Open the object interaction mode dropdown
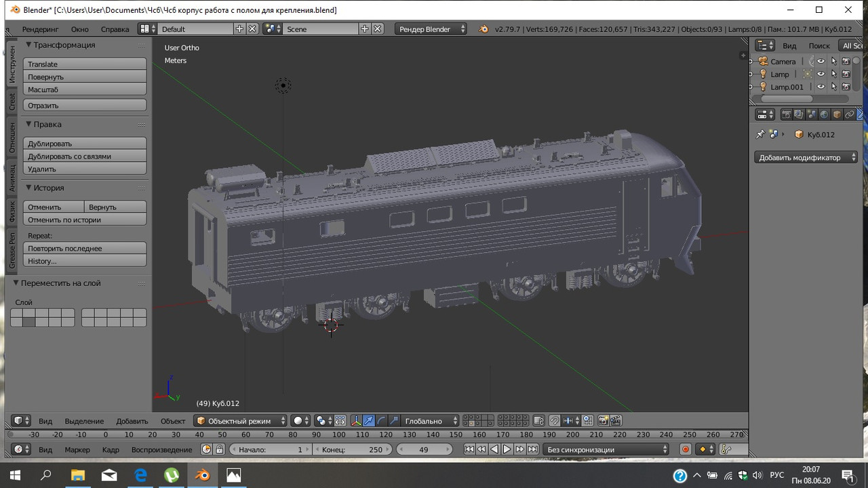 [x=241, y=421]
